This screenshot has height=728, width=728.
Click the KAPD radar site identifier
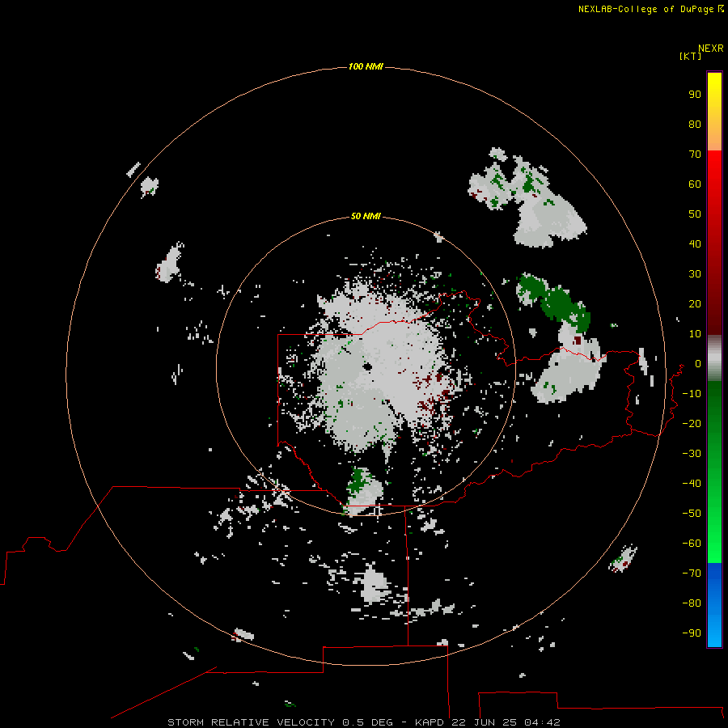(429, 722)
